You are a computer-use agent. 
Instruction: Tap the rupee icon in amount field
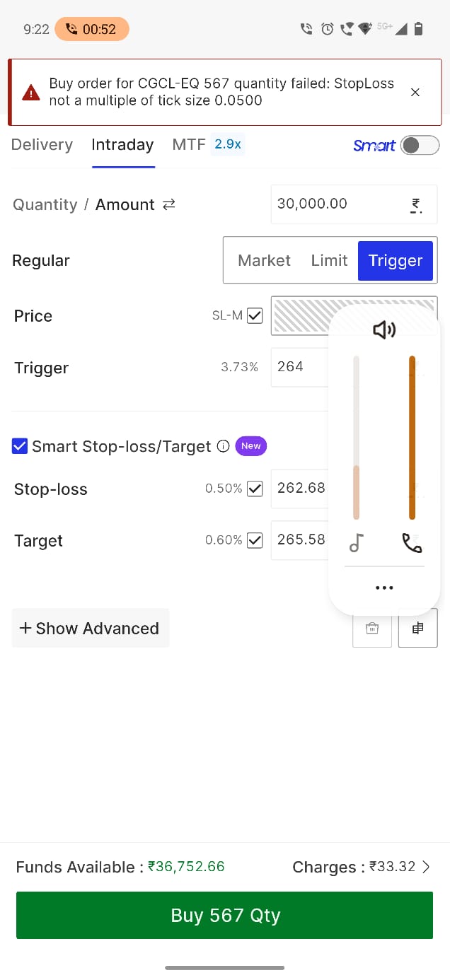click(416, 205)
